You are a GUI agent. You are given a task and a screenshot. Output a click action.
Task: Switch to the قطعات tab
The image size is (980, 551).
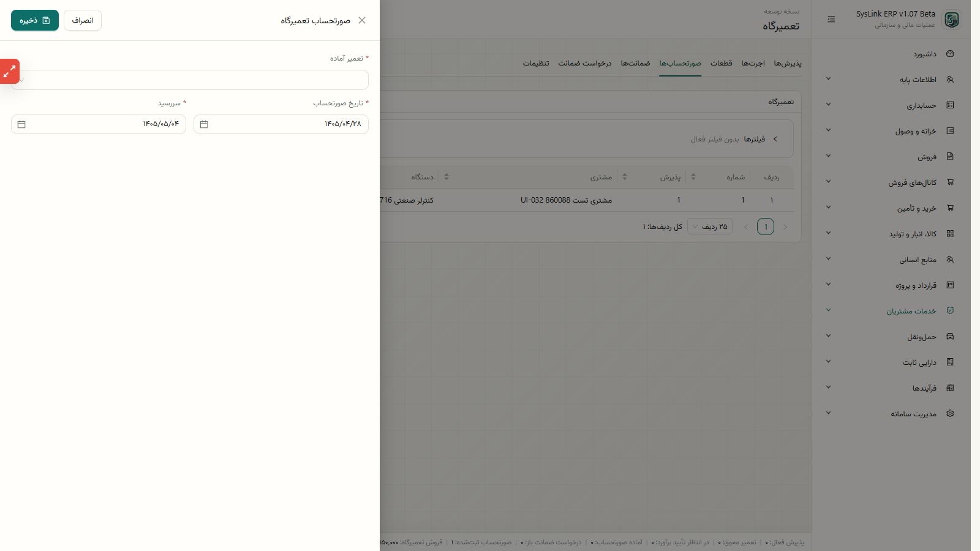721,64
